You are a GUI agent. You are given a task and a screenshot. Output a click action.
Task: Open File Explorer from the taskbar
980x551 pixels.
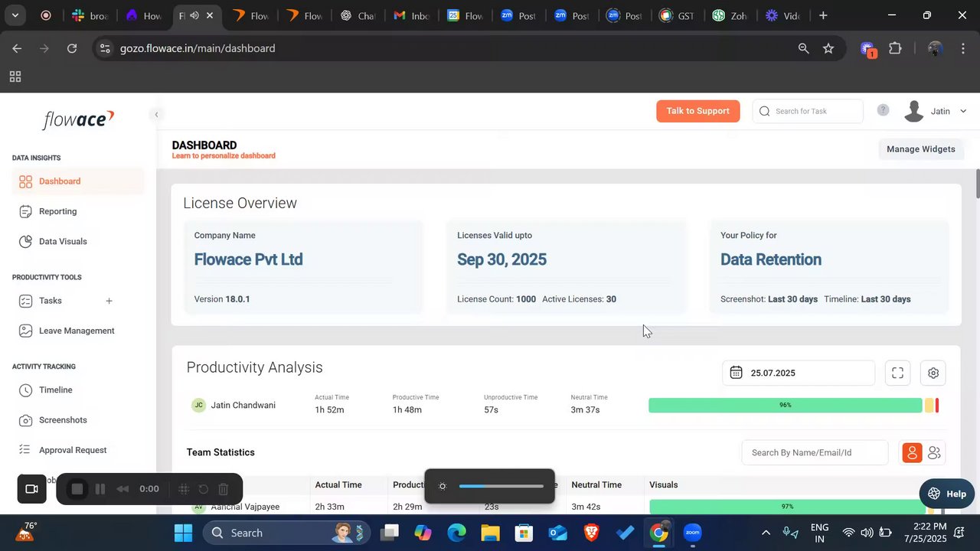490,533
